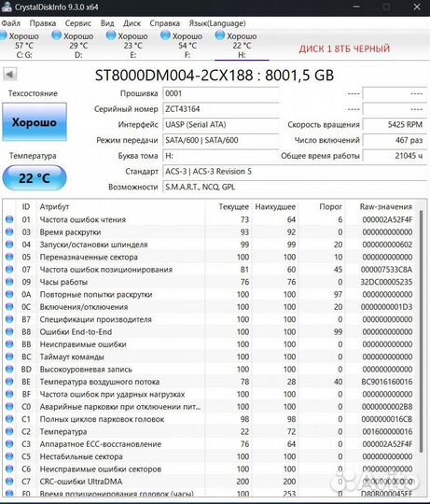Select the Частота ошибок чтения attribute name
430x504 pixels.
82,219
